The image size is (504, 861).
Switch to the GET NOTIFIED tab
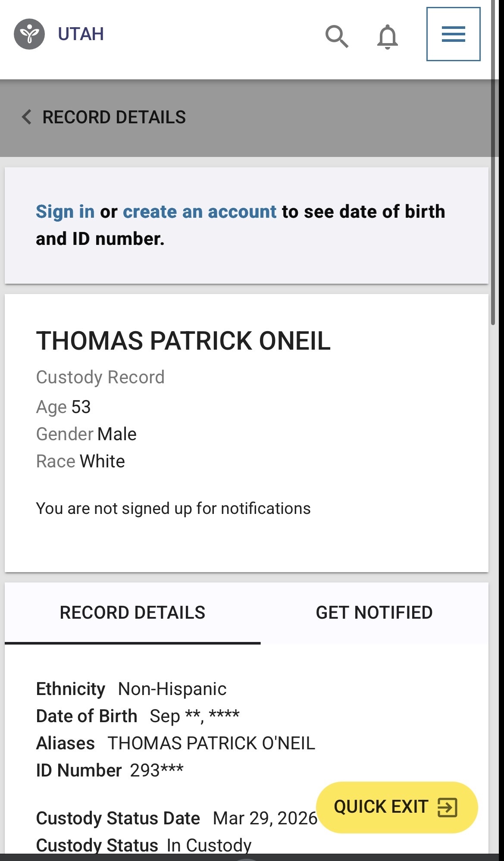click(x=374, y=613)
